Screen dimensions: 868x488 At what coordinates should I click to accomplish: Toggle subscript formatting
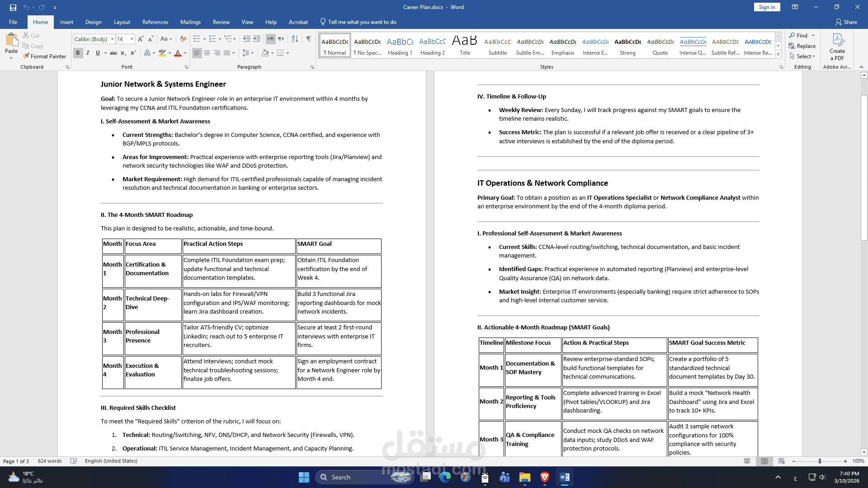[x=123, y=53]
